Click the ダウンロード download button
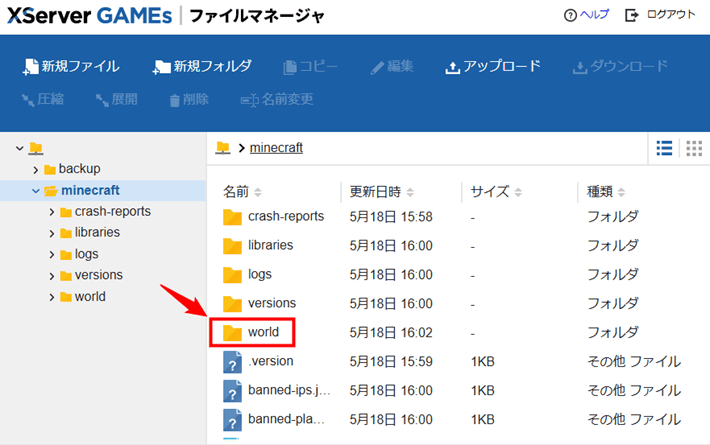 tap(620, 67)
